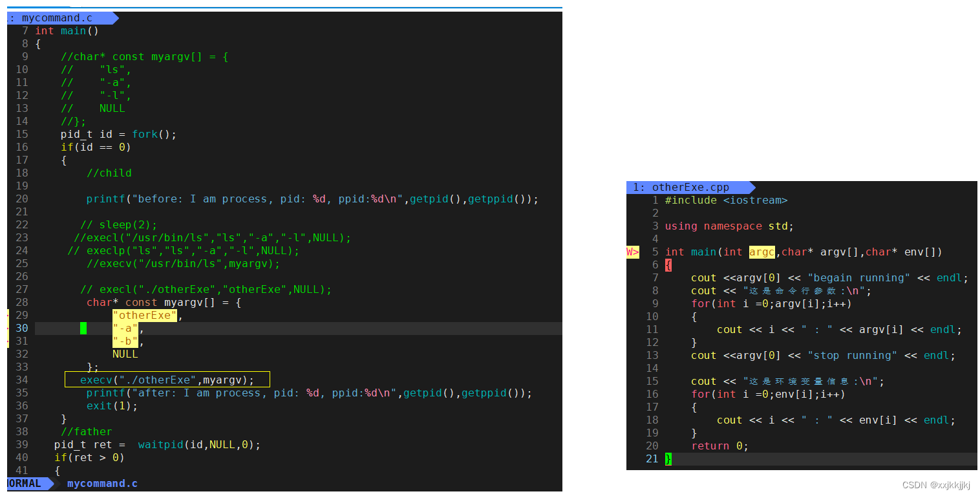
Task: Click 'using namespace std;' line
Action: (x=729, y=226)
